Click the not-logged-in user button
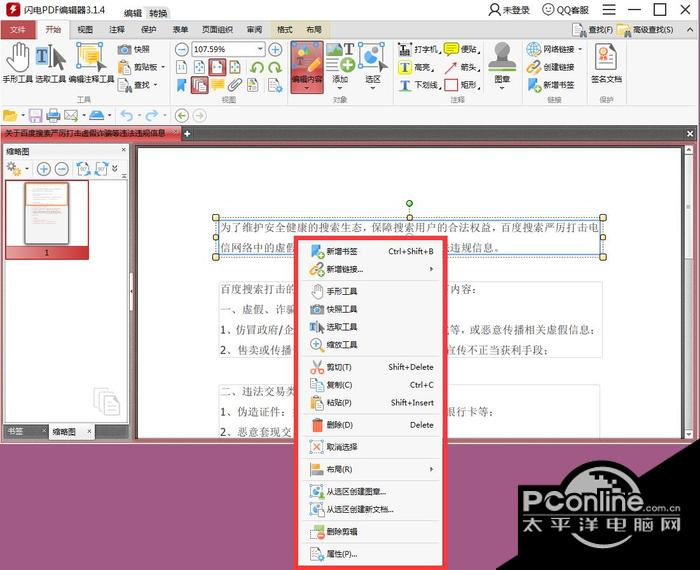Viewport: 700px width, 570px height. pyautogui.click(x=508, y=10)
